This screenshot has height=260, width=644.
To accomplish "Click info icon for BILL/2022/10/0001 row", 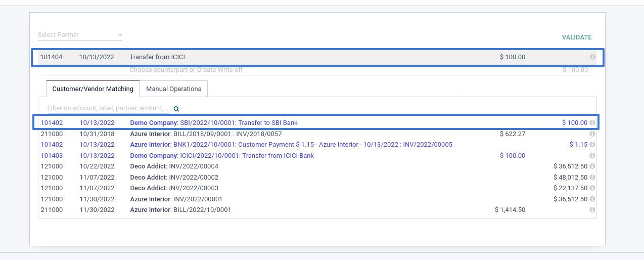I will pos(592,210).
